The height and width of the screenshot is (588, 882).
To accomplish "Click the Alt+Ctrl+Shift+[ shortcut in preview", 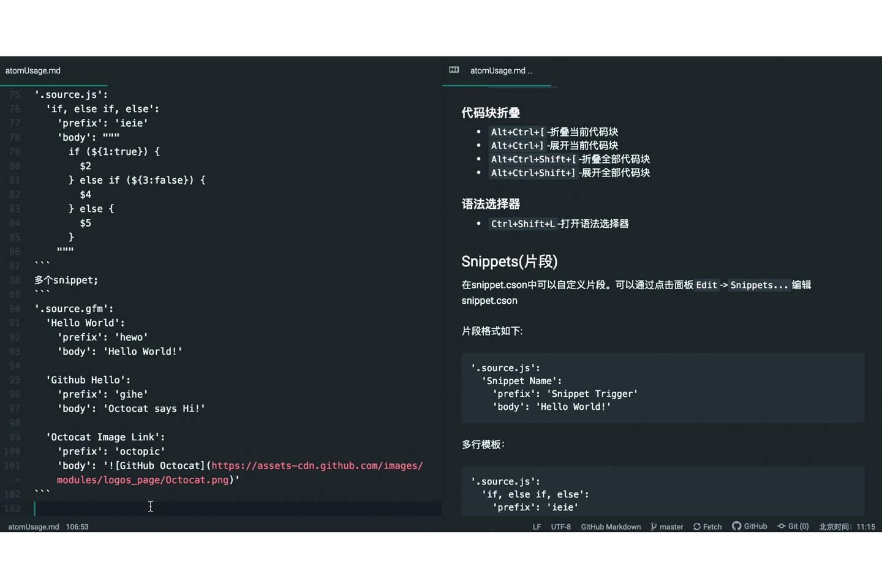I will tap(533, 159).
